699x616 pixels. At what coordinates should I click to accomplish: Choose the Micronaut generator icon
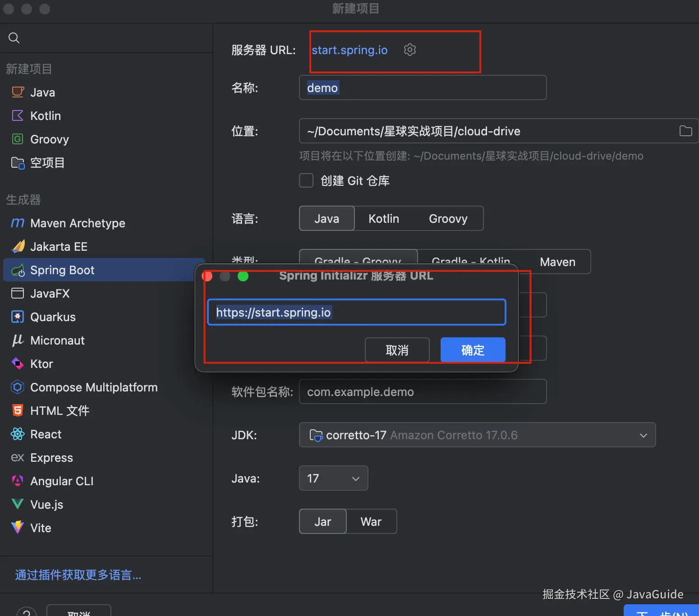click(x=18, y=340)
